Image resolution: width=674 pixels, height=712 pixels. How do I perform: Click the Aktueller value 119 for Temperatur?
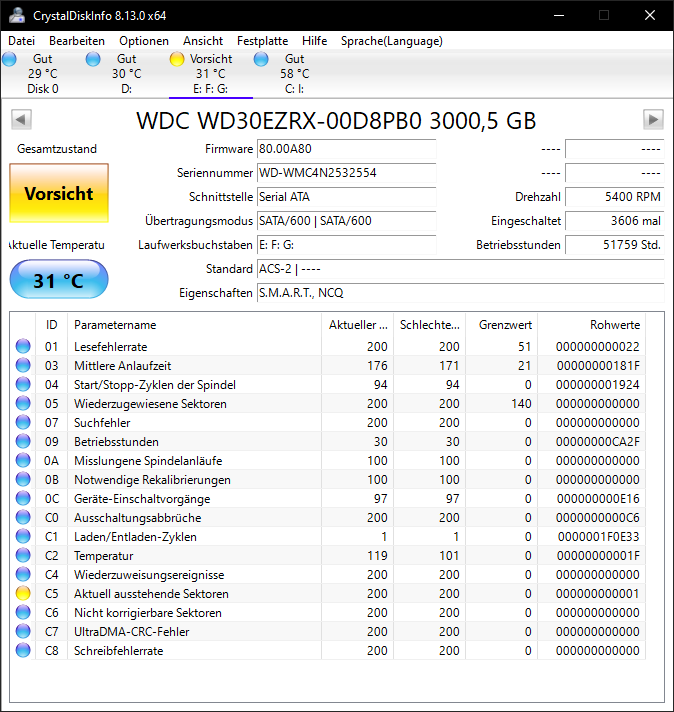377,556
